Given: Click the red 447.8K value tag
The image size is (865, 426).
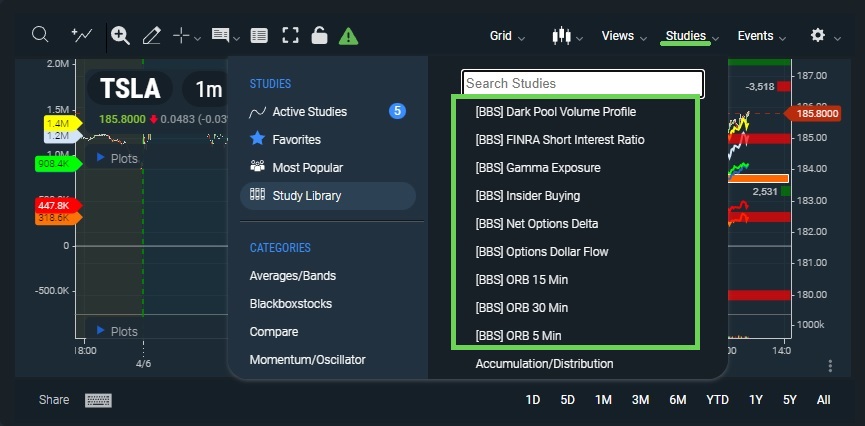Looking at the screenshot, I should (x=58, y=205).
